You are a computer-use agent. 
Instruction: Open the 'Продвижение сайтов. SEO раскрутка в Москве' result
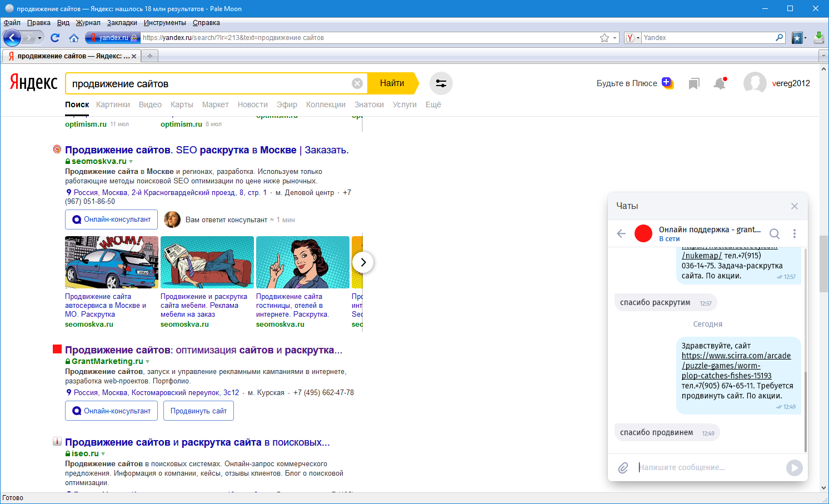pyautogui.click(x=207, y=150)
